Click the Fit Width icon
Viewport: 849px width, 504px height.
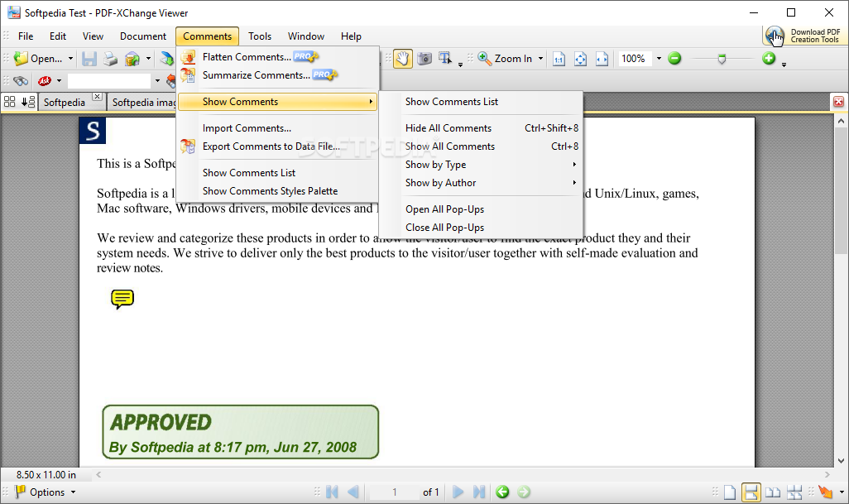[x=602, y=59]
